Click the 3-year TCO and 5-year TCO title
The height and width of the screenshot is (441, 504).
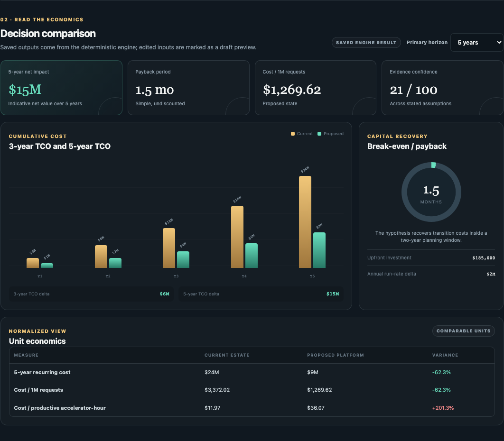click(59, 146)
